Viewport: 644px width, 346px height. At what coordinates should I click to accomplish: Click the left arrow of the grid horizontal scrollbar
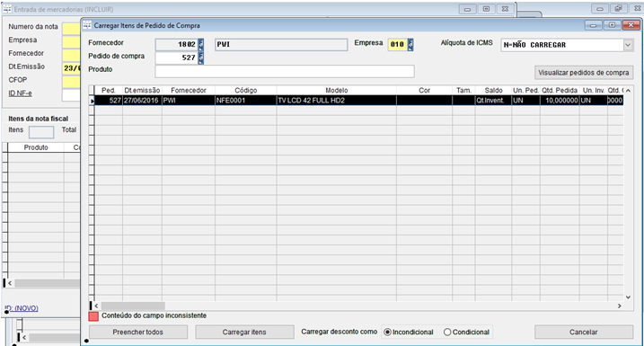pos(96,306)
